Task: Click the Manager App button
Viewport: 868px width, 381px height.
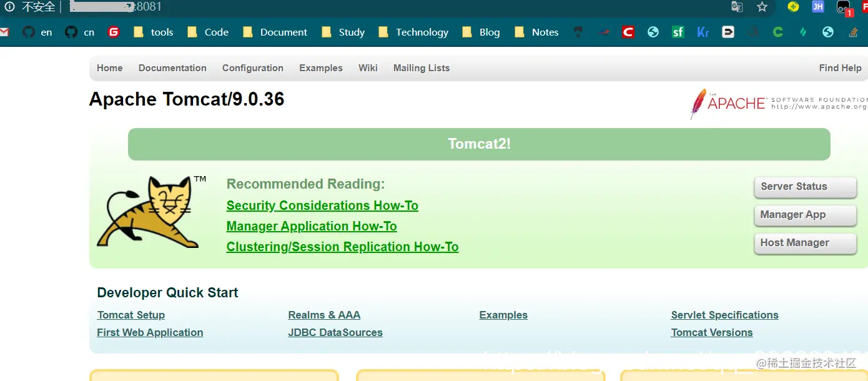Action: click(x=805, y=215)
